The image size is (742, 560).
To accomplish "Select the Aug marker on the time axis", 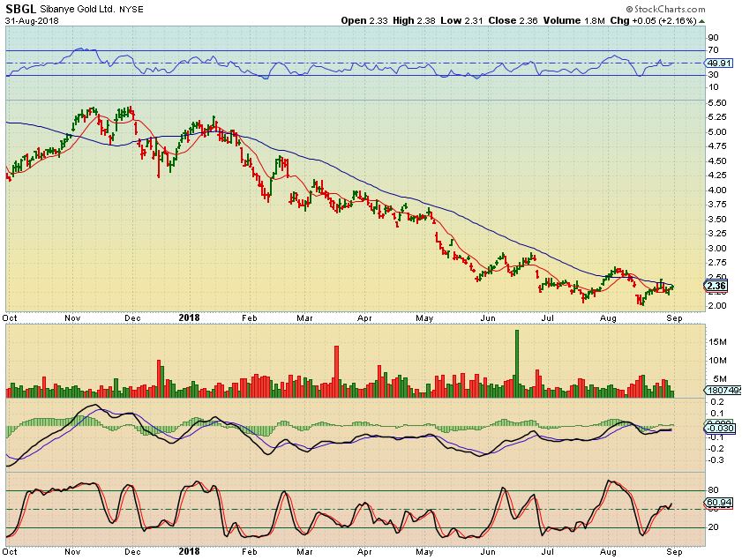I will pyautogui.click(x=607, y=317).
